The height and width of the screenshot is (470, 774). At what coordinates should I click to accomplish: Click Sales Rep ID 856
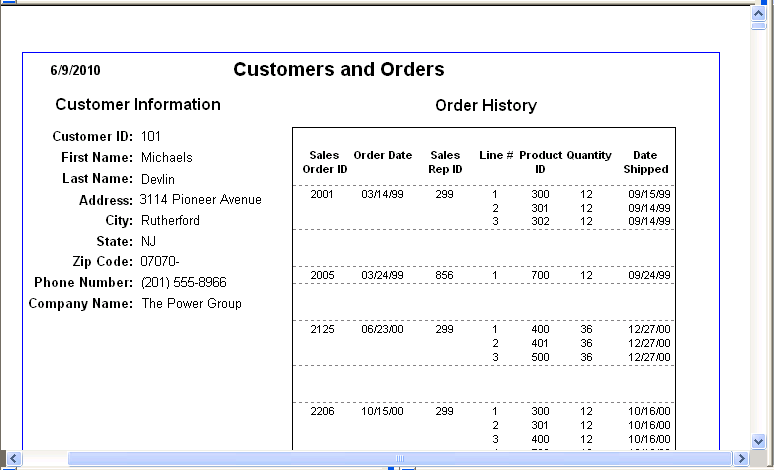[445, 275]
